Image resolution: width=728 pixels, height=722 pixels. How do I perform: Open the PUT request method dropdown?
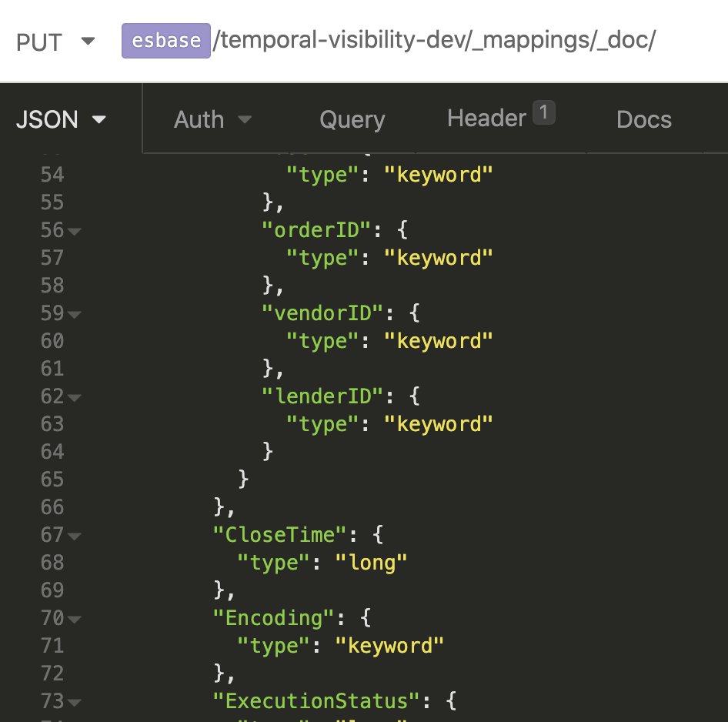click(55, 42)
